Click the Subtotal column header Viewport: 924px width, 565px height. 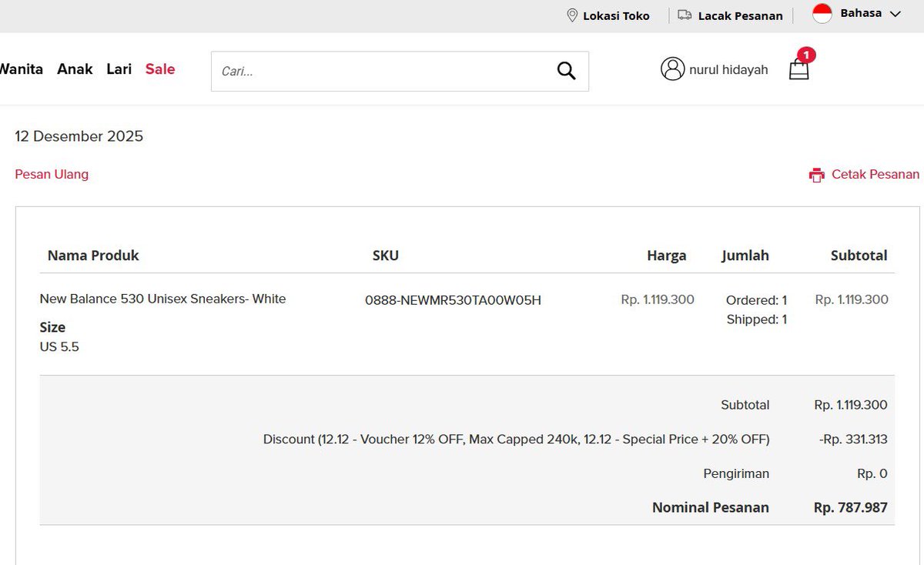(x=859, y=256)
